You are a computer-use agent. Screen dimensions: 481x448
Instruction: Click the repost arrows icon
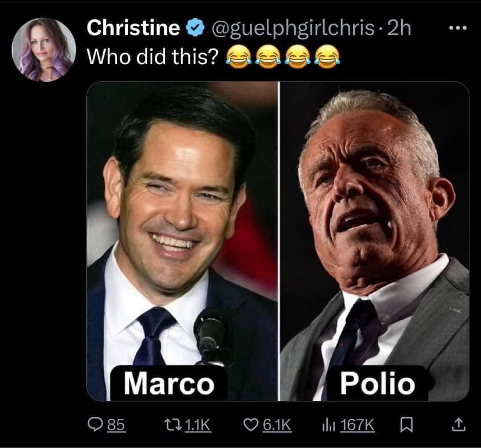pos(175,425)
